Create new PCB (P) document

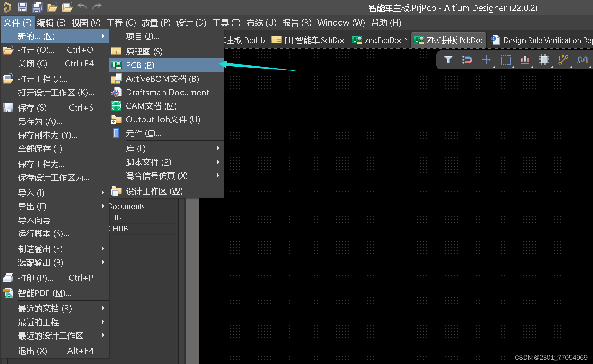coord(167,65)
